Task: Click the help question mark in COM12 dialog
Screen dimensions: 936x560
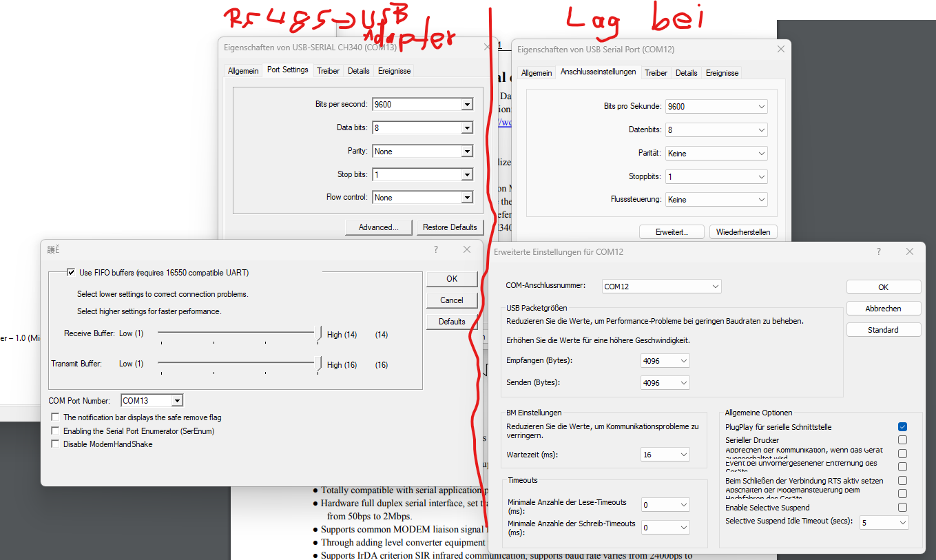Action: point(878,252)
